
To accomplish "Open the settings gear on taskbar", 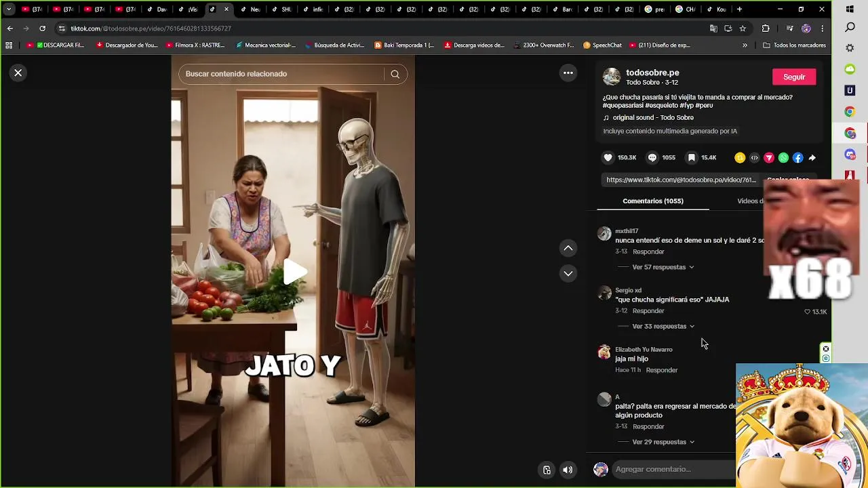I will click(850, 48).
